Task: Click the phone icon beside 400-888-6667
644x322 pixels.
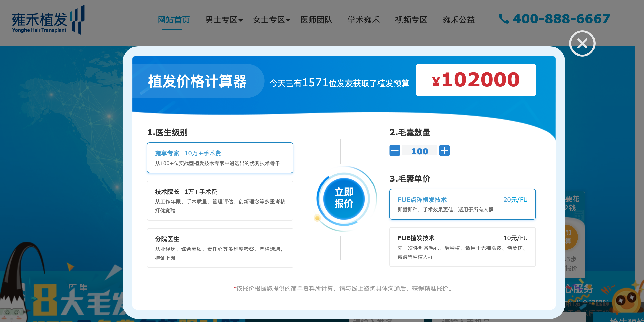Action: click(504, 19)
